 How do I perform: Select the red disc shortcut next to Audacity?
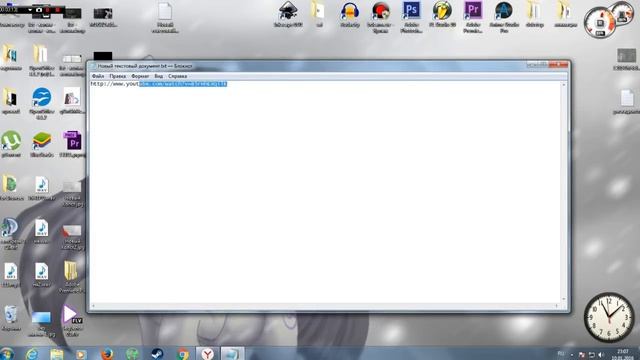point(380,17)
